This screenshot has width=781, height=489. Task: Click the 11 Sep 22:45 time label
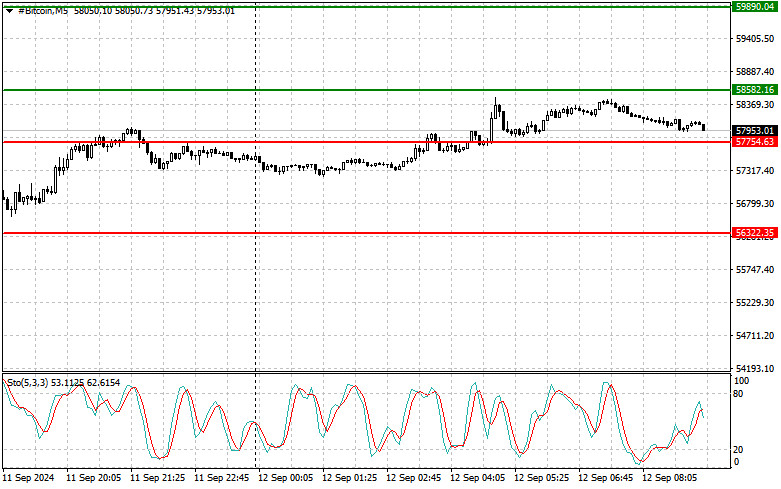[221, 478]
